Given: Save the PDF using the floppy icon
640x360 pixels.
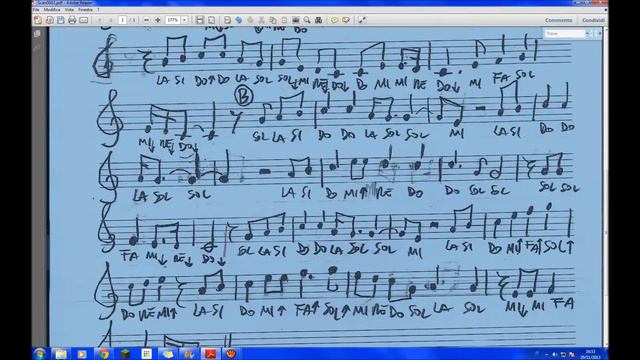Looking at the screenshot, I should pos(60,20).
